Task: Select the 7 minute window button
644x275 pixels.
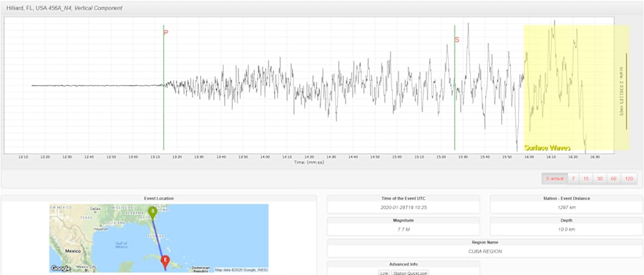Action: point(573,179)
